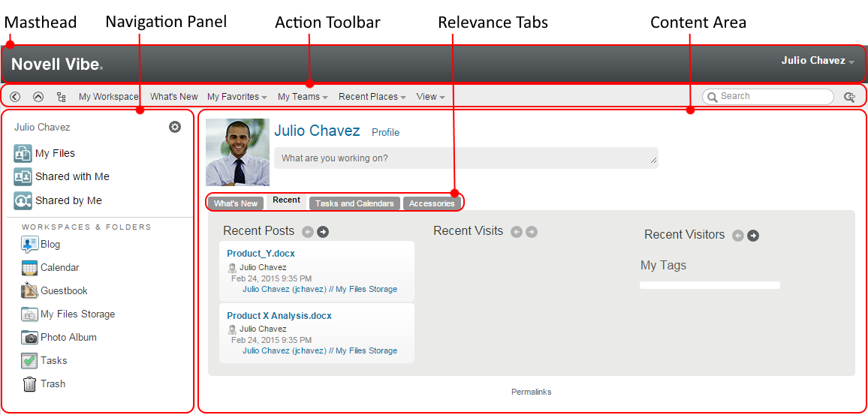The width and height of the screenshot is (868, 415).
Task: Click the Tasks checkmark icon
Action: (x=29, y=361)
